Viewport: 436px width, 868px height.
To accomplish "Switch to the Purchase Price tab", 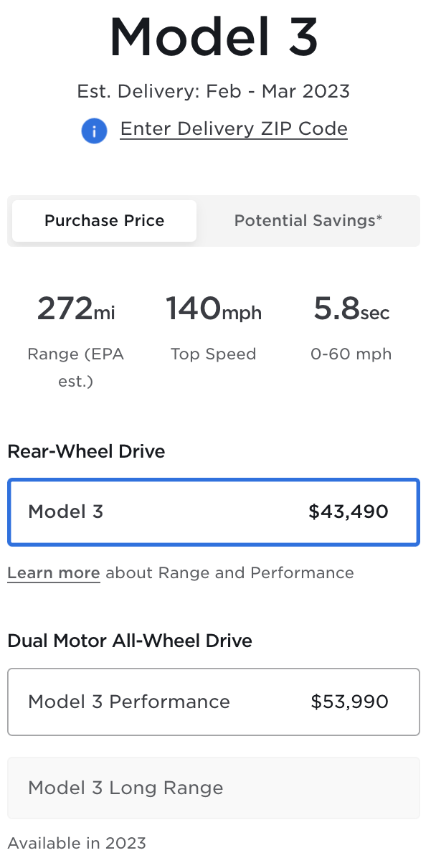I will (x=105, y=221).
